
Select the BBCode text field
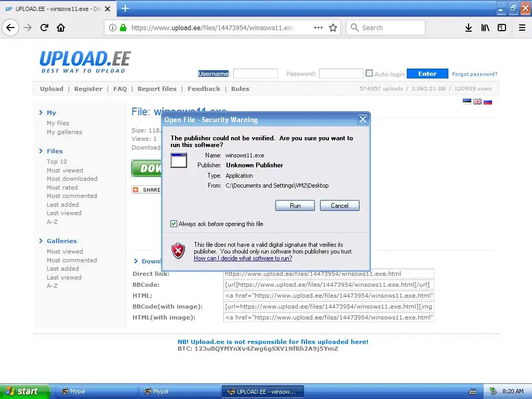[329, 284]
